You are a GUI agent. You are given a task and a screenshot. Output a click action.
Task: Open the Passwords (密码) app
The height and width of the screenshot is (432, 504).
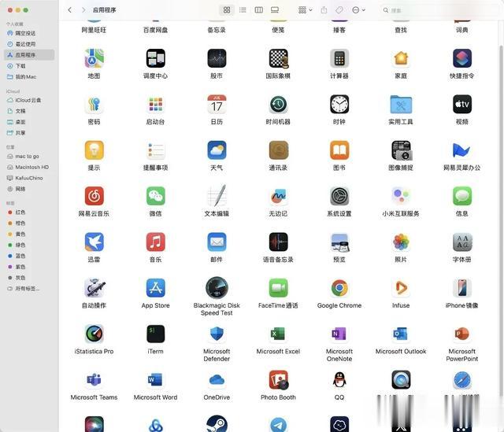[94, 104]
